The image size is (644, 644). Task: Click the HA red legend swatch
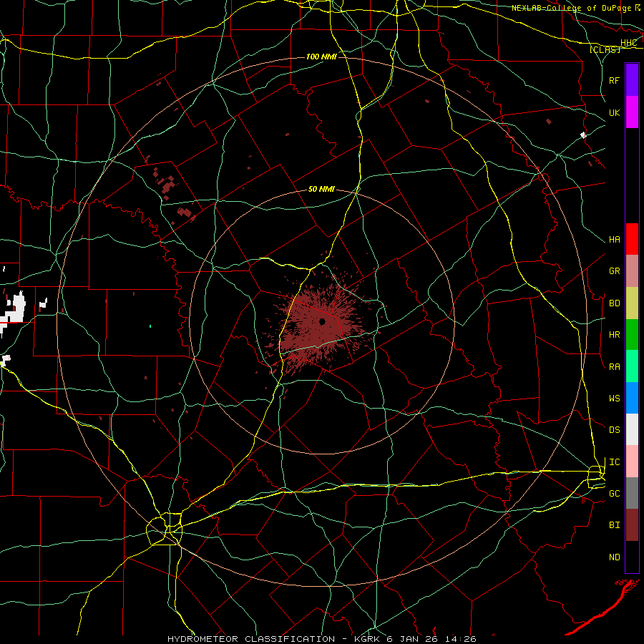coord(632,239)
